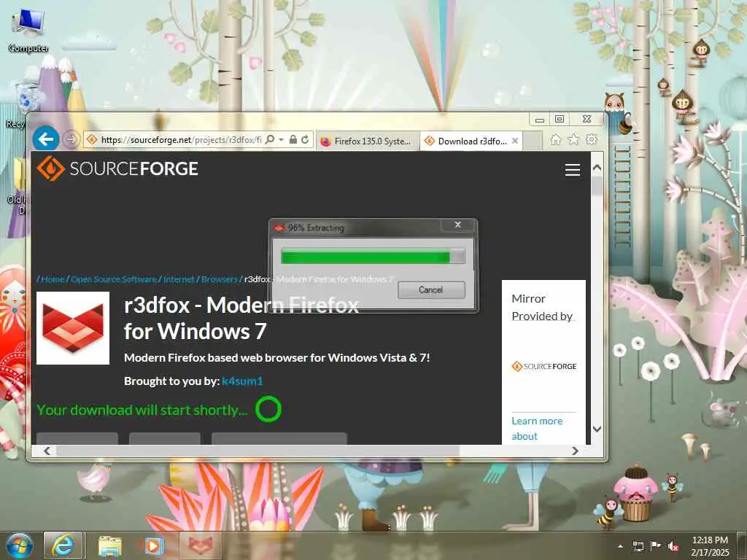This screenshot has width=747, height=560.
Task: Click the horizontal scrollbar thumb
Action: 258,451
